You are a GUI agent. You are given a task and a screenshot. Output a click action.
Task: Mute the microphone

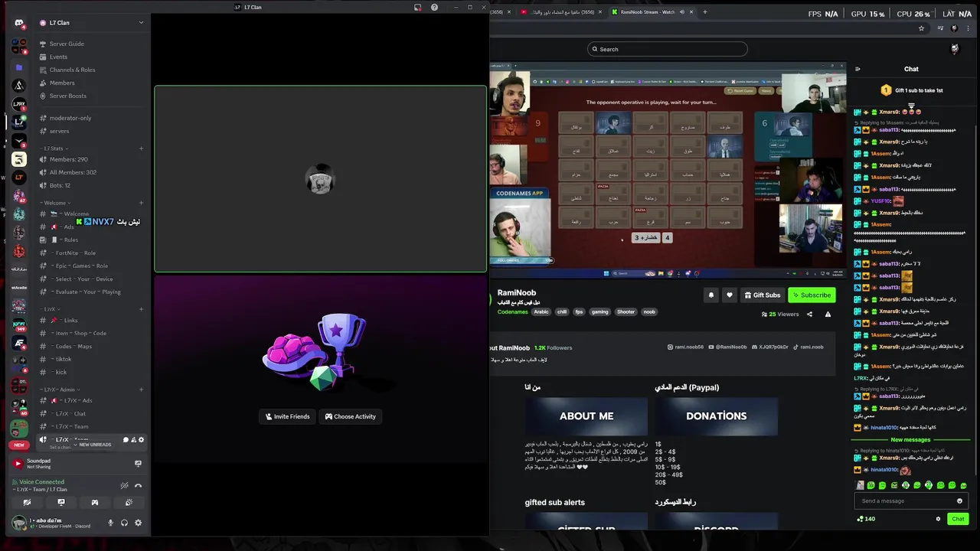110,523
